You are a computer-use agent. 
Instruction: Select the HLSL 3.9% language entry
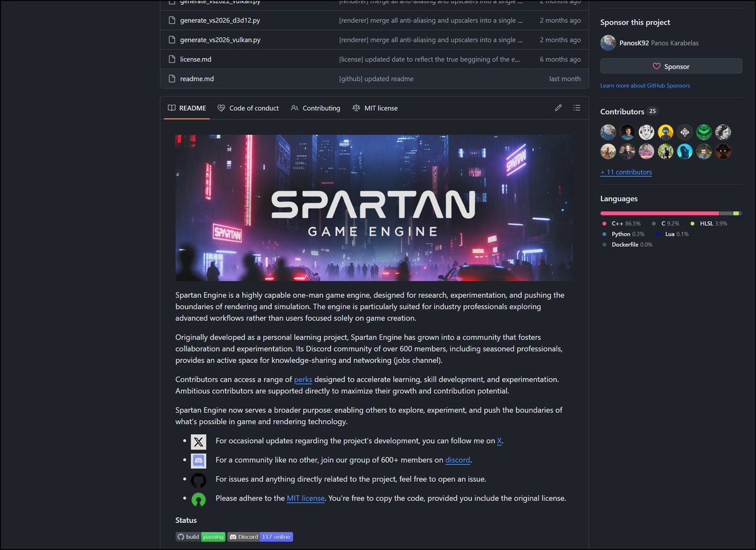pyautogui.click(x=709, y=224)
